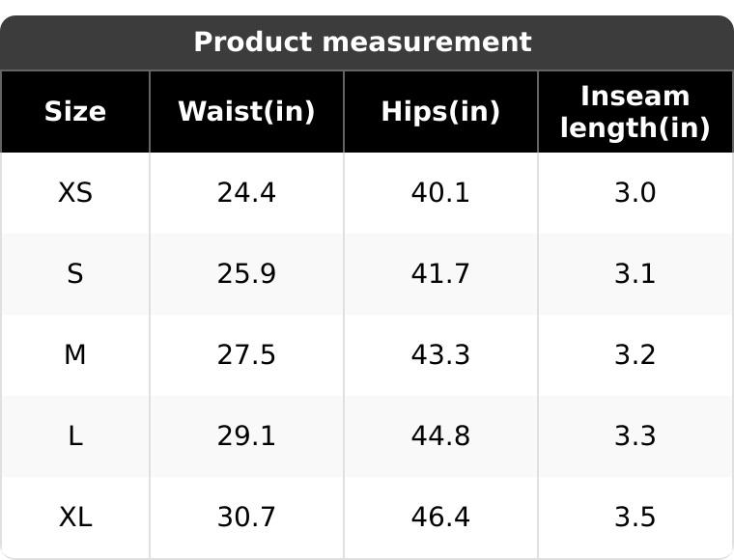Click the 25.9 waist cell
This screenshot has width=734, height=560.
[x=246, y=274]
